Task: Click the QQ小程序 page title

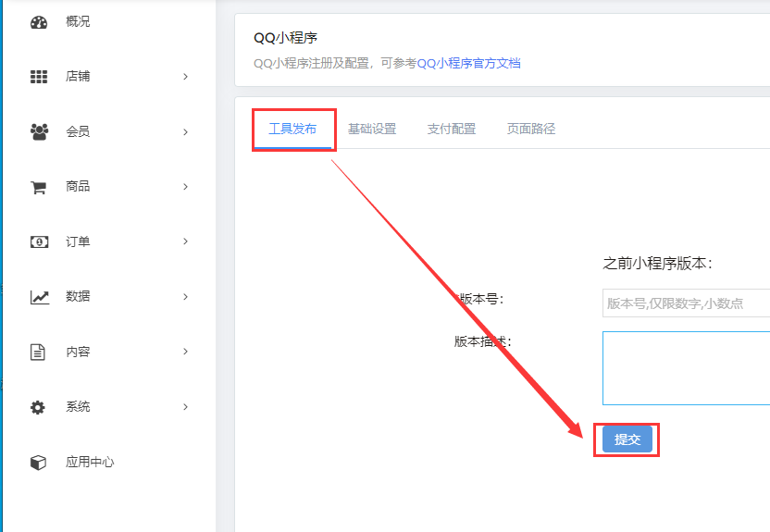Action: [285, 38]
